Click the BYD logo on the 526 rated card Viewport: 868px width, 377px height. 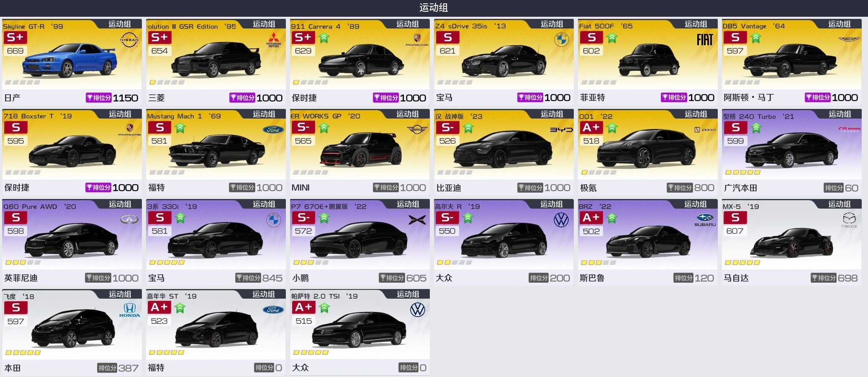tap(561, 130)
